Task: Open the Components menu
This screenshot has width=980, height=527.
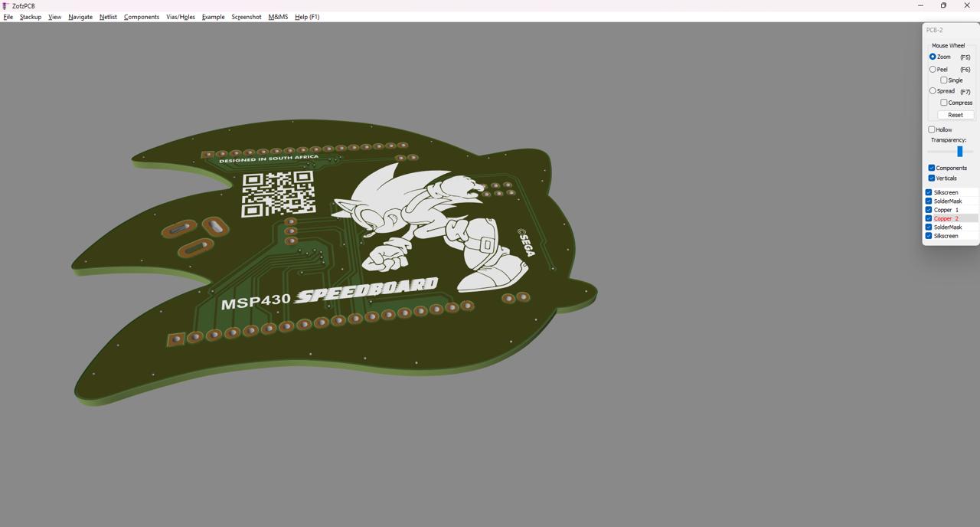Action: [x=142, y=17]
